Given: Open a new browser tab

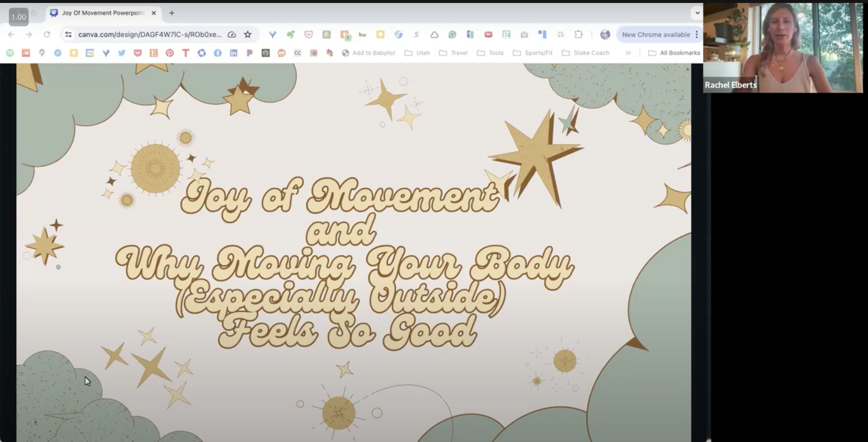Looking at the screenshot, I should pos(172,13).
